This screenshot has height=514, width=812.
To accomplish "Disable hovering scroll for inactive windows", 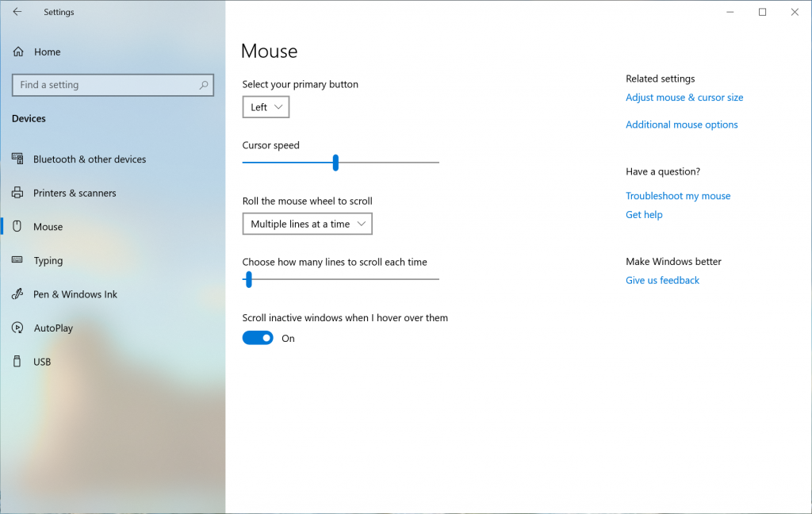I will [x=257, y=337].
